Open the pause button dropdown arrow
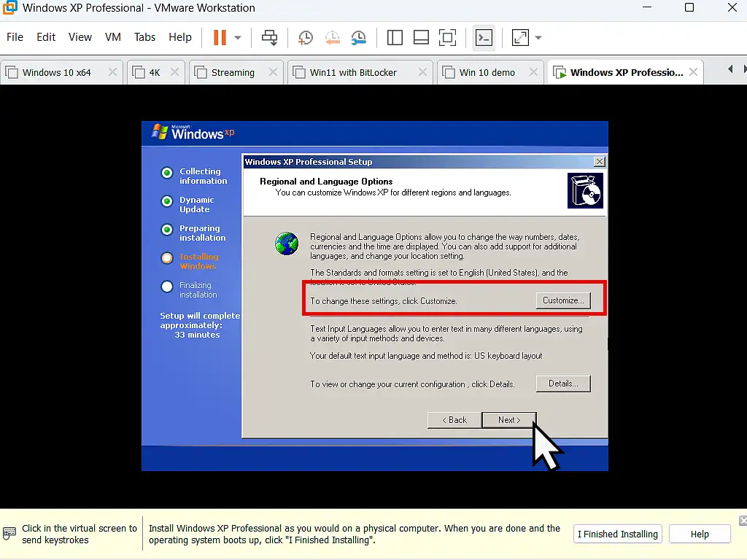Viewport: 747px width, 560px height. click(236, 37)
